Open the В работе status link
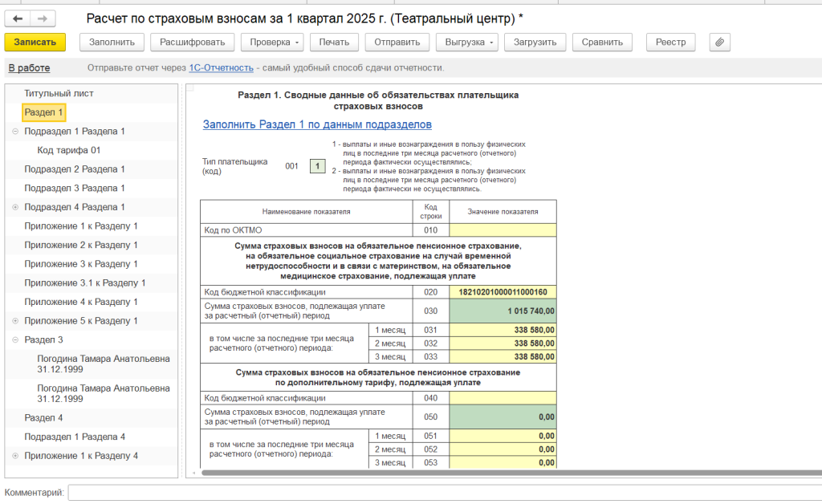Screen dimensions: 822x504 29,68
